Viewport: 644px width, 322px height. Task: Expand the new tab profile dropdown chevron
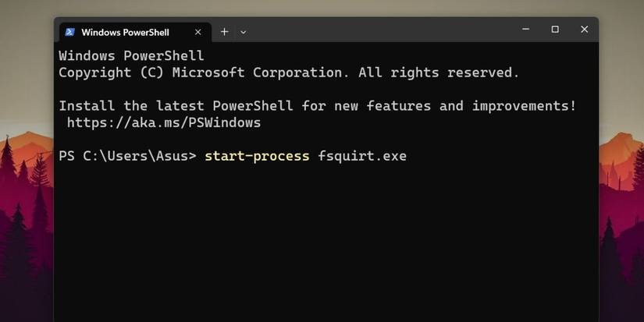point(243,32)
